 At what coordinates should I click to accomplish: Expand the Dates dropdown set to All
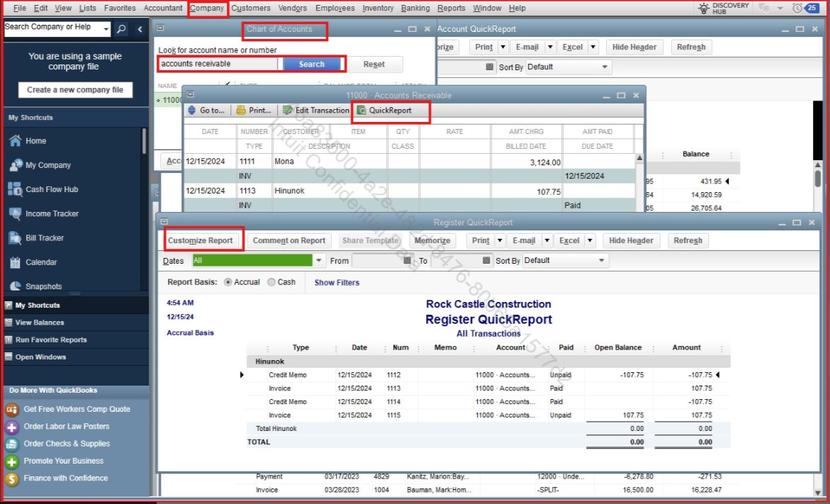[319, 260]
